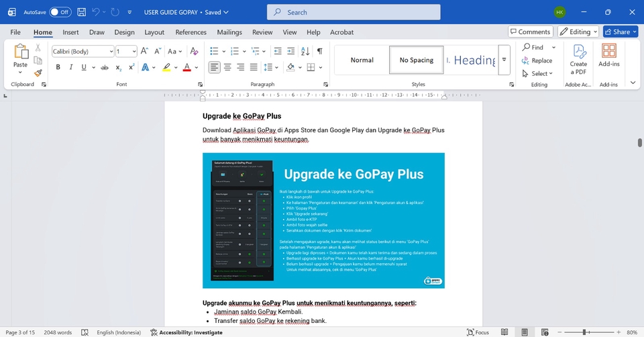Expand the Styles gallery

pos(504,69)
